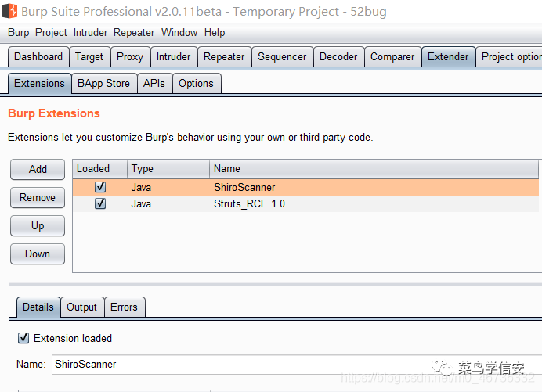Select the Extender tab
The width and height of the screenshot is (542, 392).
coord(448,56)
